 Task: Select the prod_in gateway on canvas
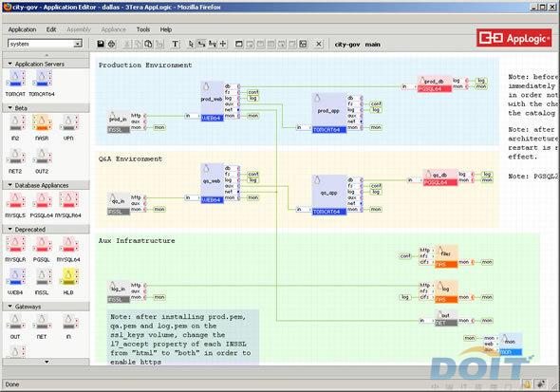click(119, 122)
